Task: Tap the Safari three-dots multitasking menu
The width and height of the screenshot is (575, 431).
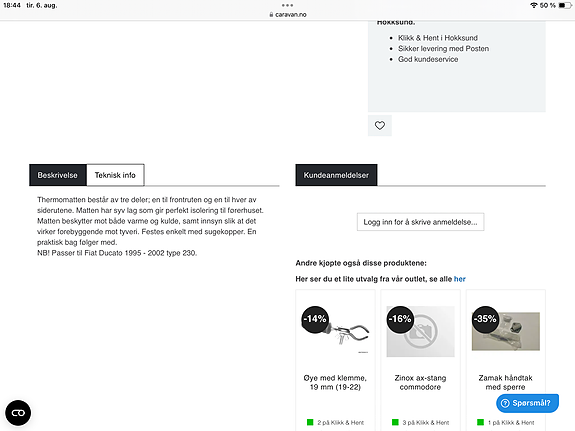Action: 287,5
